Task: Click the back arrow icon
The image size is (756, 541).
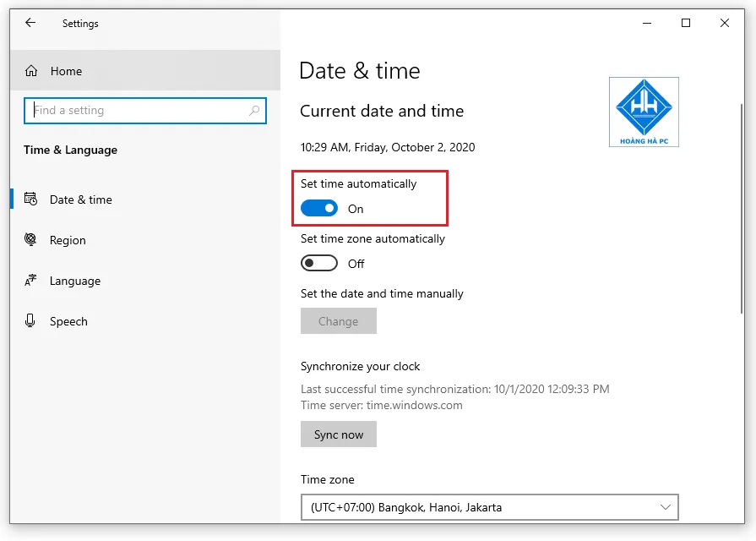Action: click(x=30, y=23)
